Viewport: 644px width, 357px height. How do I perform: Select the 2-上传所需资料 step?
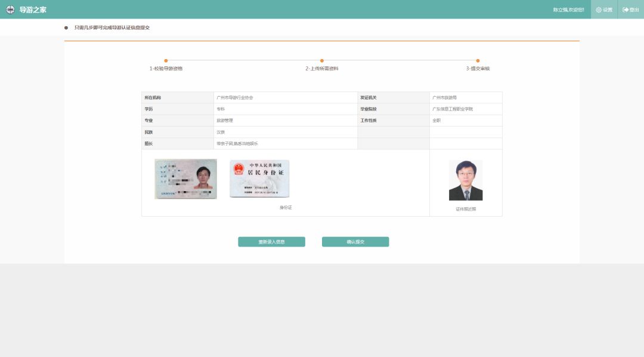[x=322, y=68]
